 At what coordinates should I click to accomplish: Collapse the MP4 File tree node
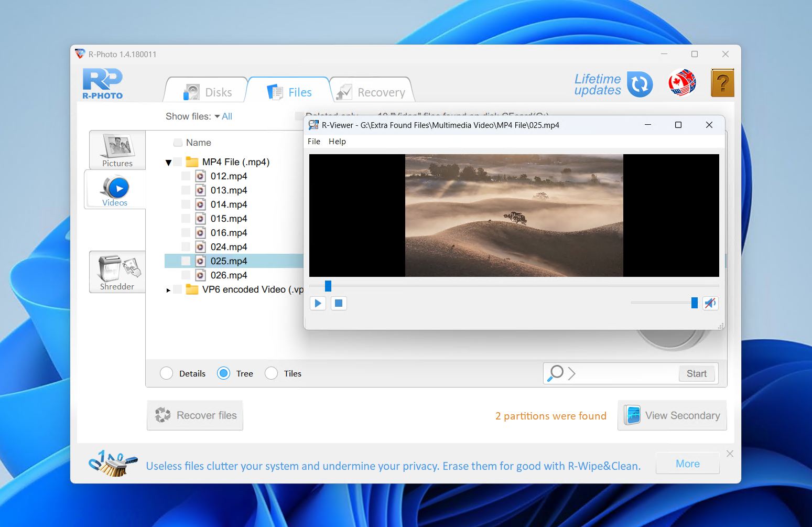[x=168, y=162]
